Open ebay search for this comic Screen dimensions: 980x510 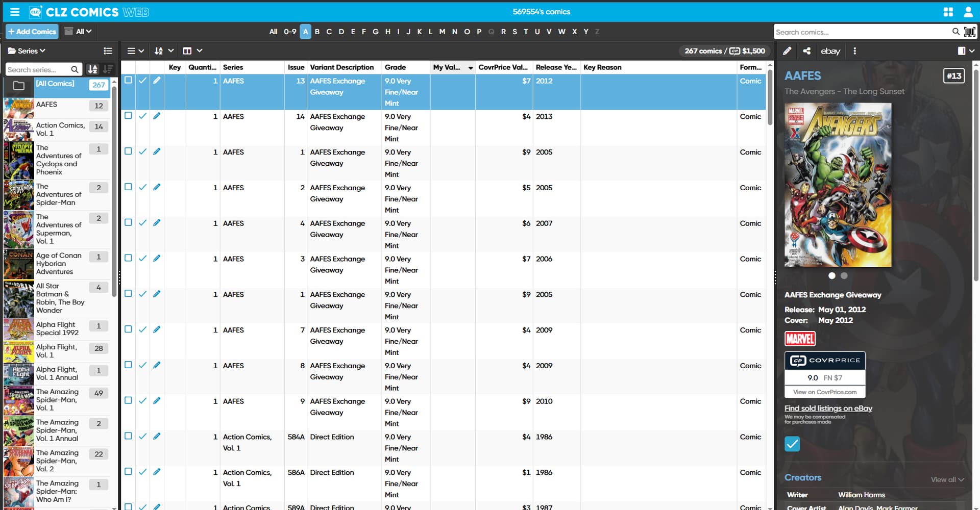pos(830,50)
